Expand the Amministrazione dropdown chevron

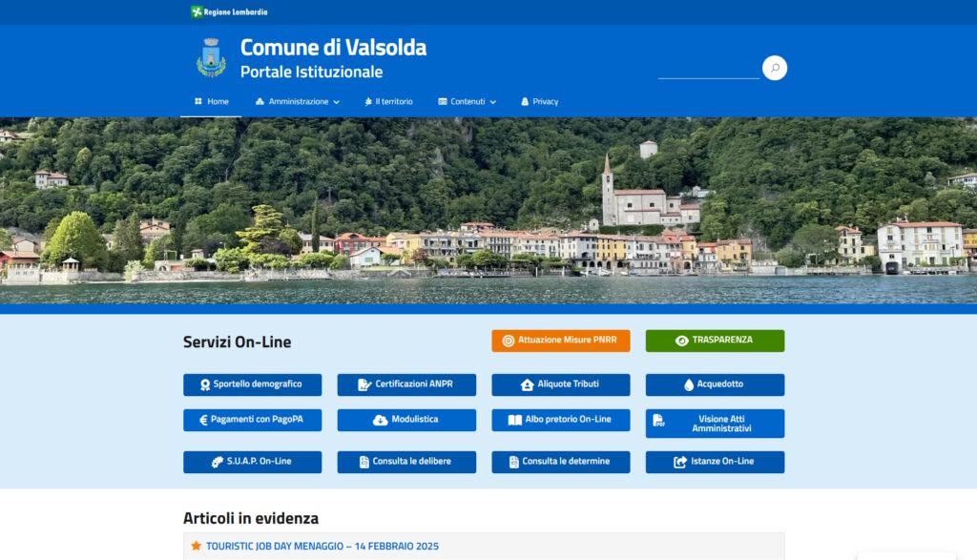[x=337, y=102]
